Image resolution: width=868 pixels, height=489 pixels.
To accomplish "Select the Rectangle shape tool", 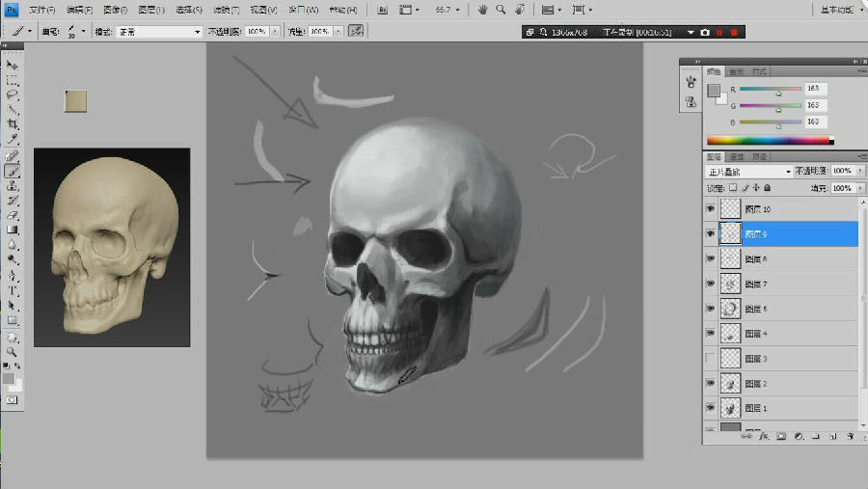I will 12,320.
